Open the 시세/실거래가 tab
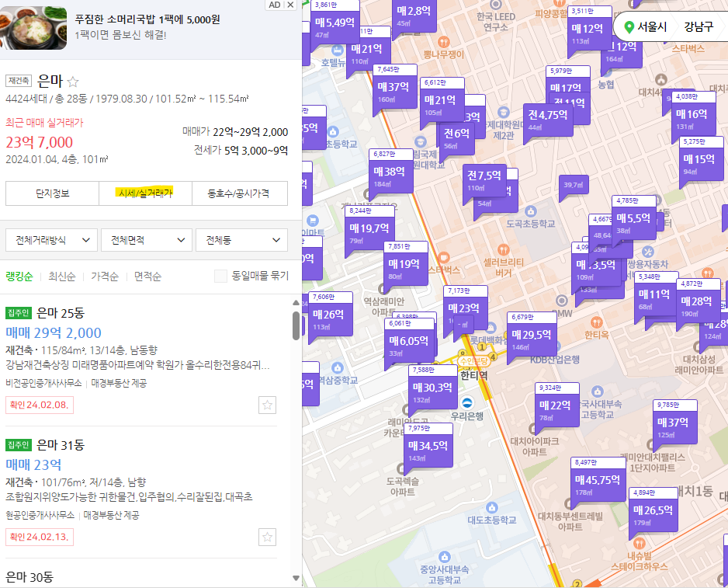The image size is (728, 588). [146, 193]
